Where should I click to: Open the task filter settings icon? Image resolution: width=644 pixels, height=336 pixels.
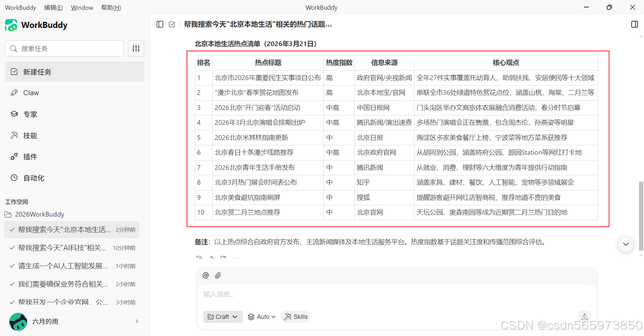136,48
